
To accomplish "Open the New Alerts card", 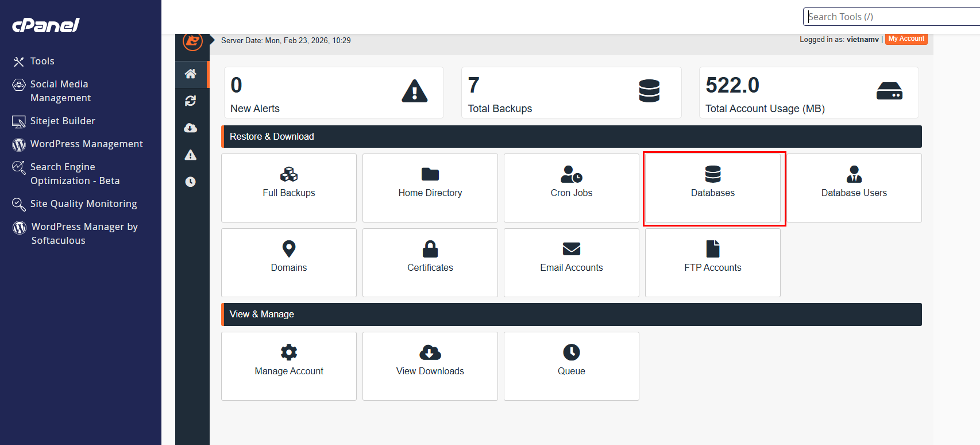I will click(334, 93).
